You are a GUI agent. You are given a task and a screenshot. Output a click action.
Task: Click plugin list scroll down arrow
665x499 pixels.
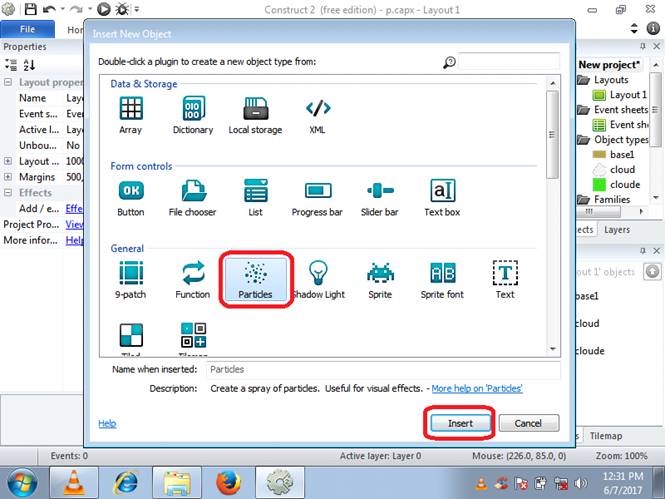(553, 349)
